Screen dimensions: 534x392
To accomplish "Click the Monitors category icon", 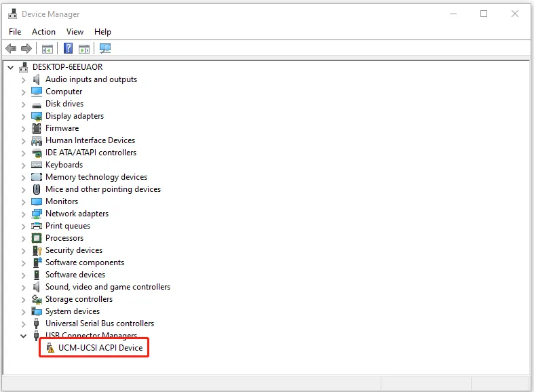I will tap(37, 201).
